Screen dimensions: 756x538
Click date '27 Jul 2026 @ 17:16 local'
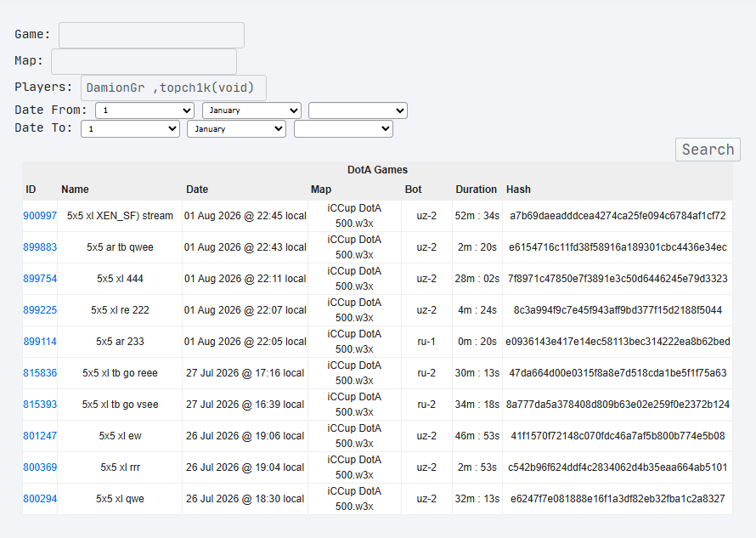[x=245, y=373]
